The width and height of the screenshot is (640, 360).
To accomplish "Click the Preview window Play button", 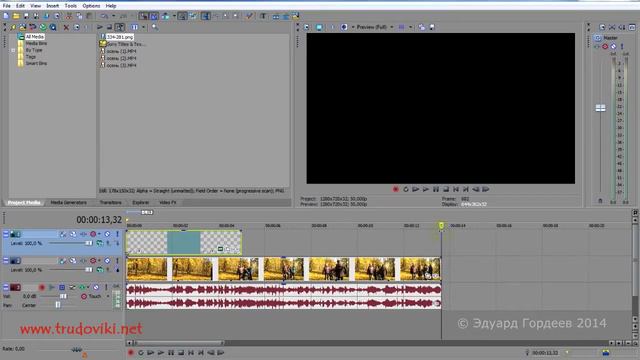I will [x=426, y=189].
